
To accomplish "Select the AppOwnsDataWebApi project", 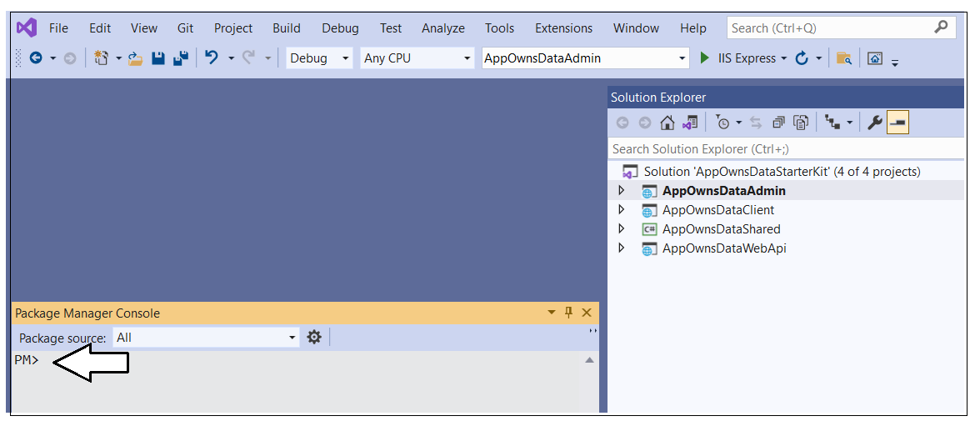I will click(x=724, y=248).
